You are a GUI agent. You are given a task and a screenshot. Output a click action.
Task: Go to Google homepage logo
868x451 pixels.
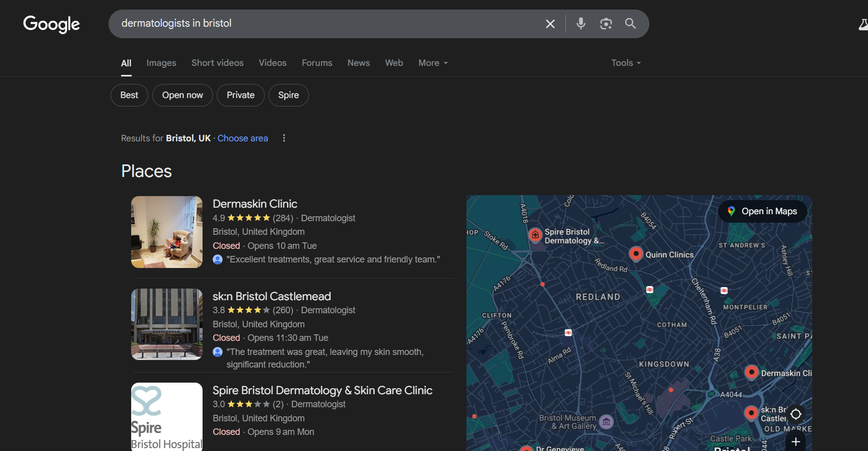pos(52,24)
